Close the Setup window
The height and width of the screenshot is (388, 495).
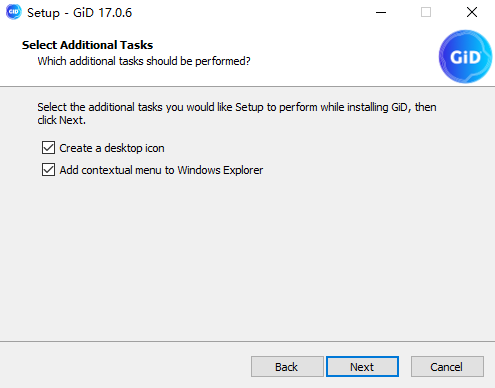click(472, 13)
